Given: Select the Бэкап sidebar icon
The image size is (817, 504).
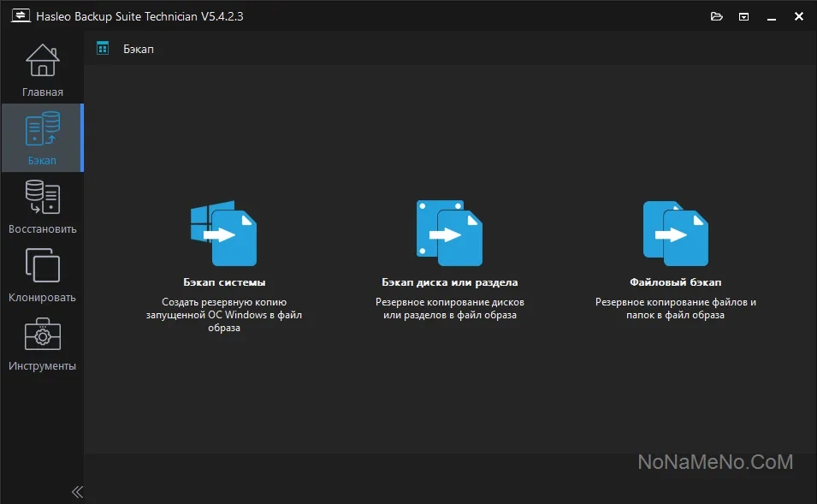Looking at the screenshot, I should pyautogui.click(x=42, y=128).
